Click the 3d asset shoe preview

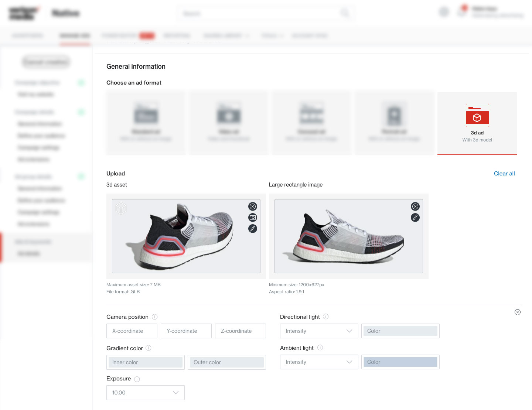click(186, 236)
